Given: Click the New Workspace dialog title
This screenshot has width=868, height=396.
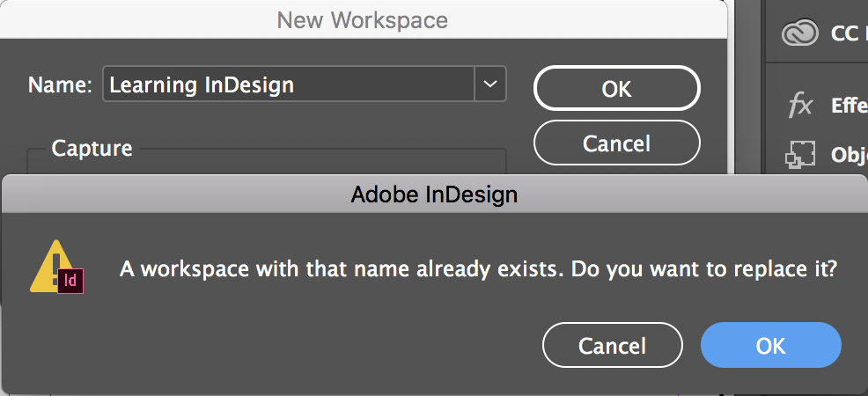Looking at the screenshot, I should (x=362, y=20).
